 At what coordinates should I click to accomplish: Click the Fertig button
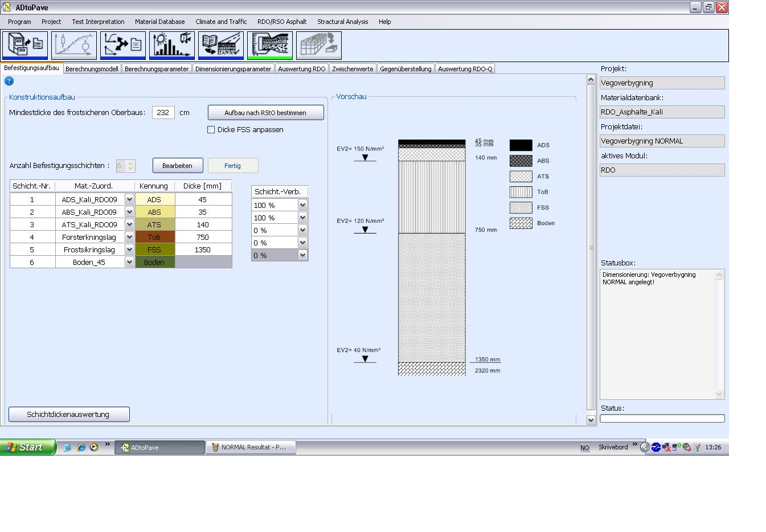tap(233, 166)
